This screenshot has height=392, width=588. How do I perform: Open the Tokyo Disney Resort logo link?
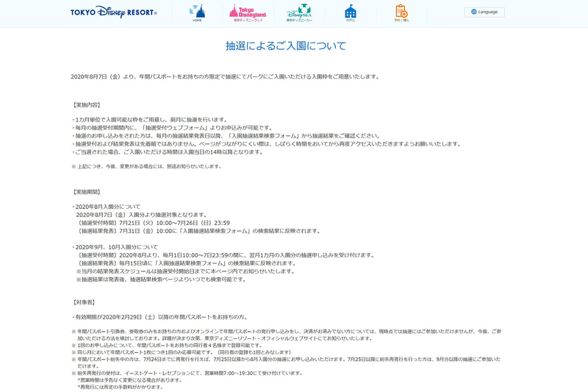(x=114, y=12)
